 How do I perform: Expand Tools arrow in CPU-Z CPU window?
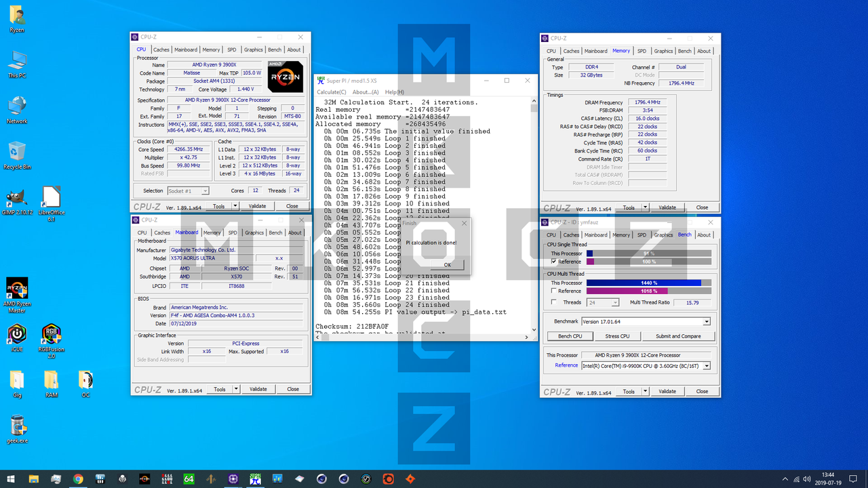tap(236, 206)
